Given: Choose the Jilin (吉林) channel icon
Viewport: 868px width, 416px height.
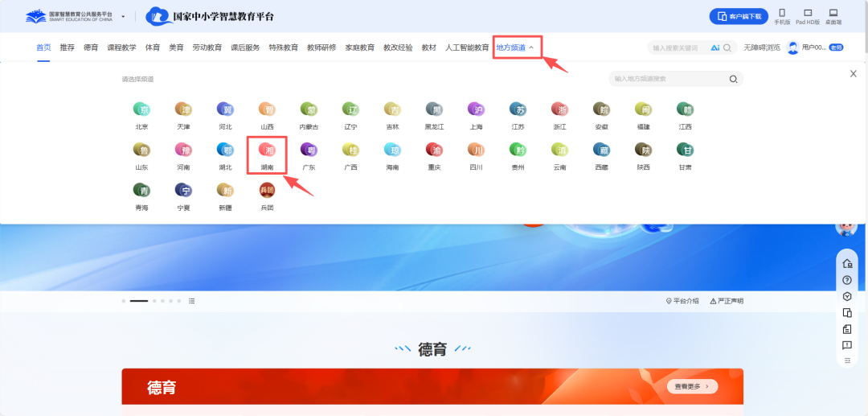Looking at the screenshot, I should coord(392,109).
